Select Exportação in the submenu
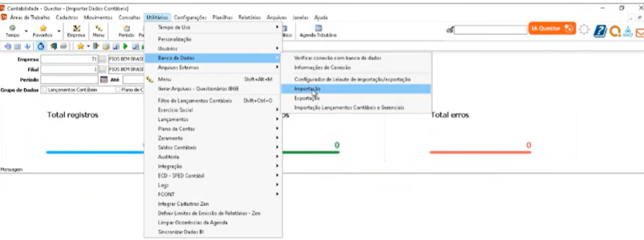 [x=356, y=98]
